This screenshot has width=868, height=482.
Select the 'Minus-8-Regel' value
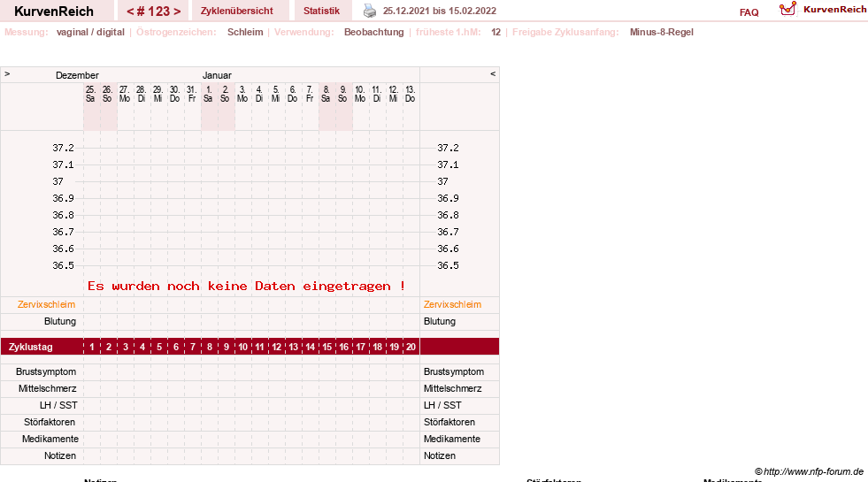pos(662,32)
